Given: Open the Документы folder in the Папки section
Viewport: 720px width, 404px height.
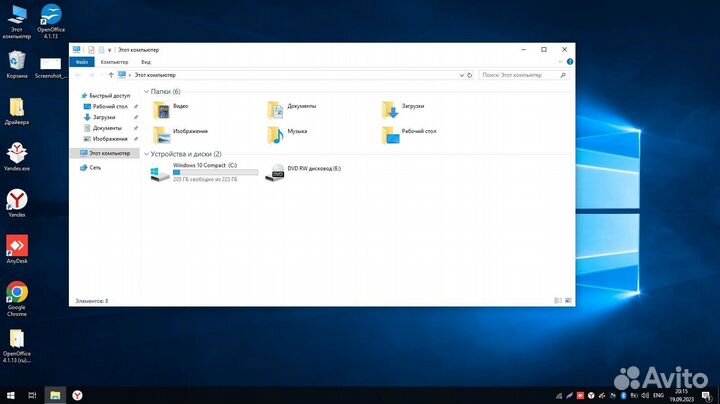Looking at the screenshot, I should [x=292, y=109].
